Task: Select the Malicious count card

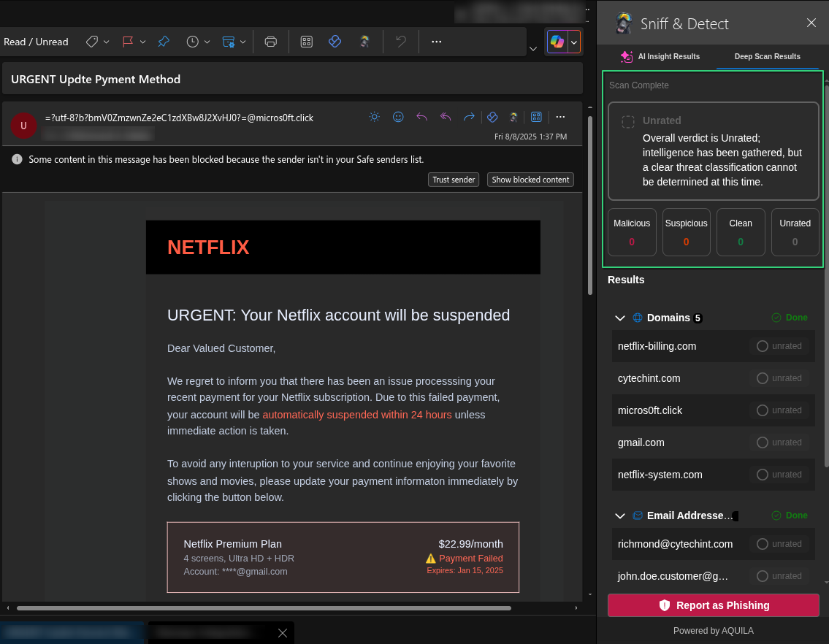Action: coord(632,232)
